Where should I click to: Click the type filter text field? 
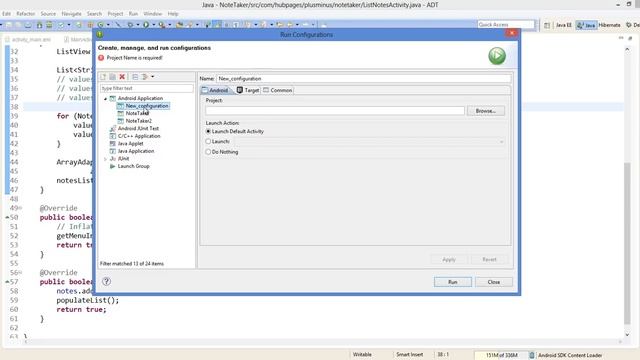(147, 88)
